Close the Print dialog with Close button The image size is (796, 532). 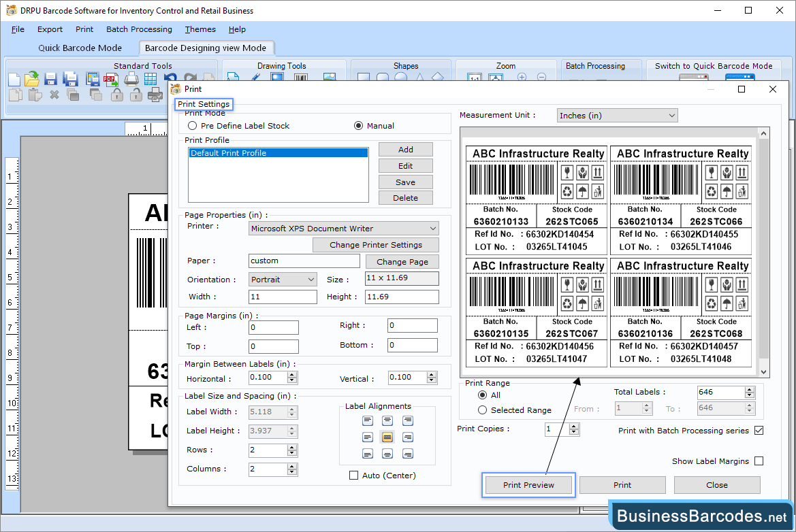pyautogui.click(x=717, y=485)
